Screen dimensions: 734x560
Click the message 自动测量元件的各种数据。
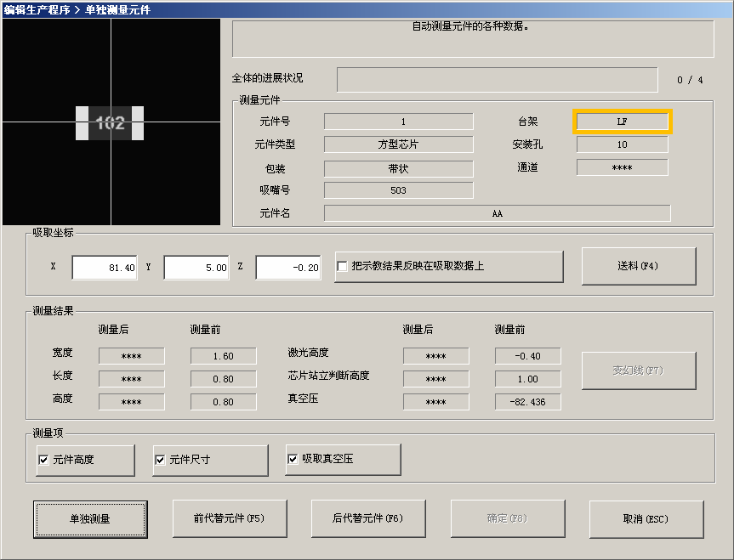(x=470, y=26)
